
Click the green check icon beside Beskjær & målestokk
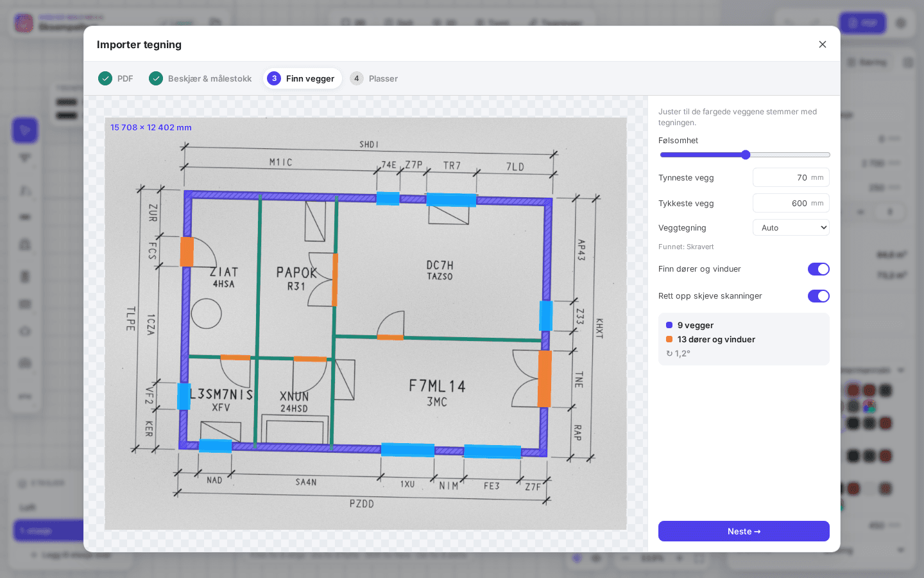[x=156, y=78]
